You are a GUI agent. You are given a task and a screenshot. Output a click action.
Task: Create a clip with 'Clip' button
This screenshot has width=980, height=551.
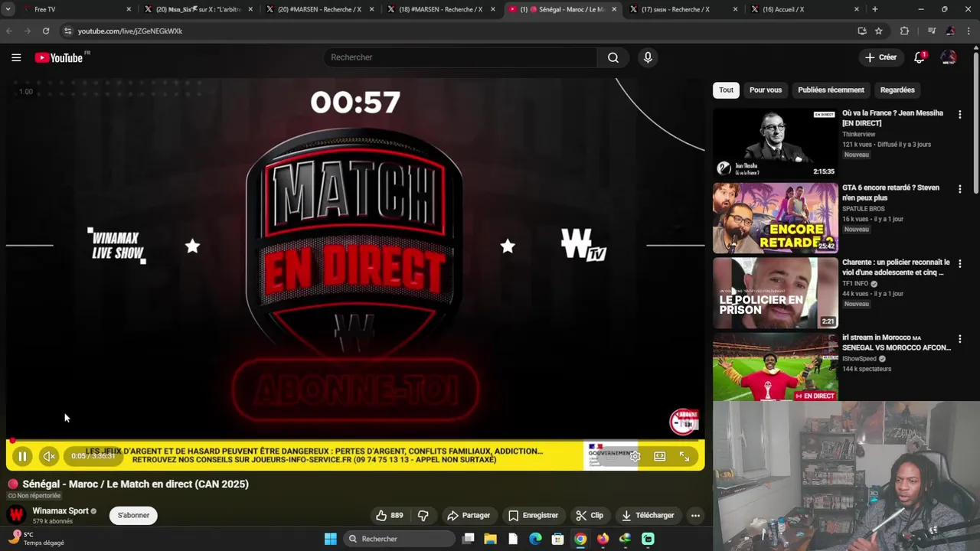point(590,515)
